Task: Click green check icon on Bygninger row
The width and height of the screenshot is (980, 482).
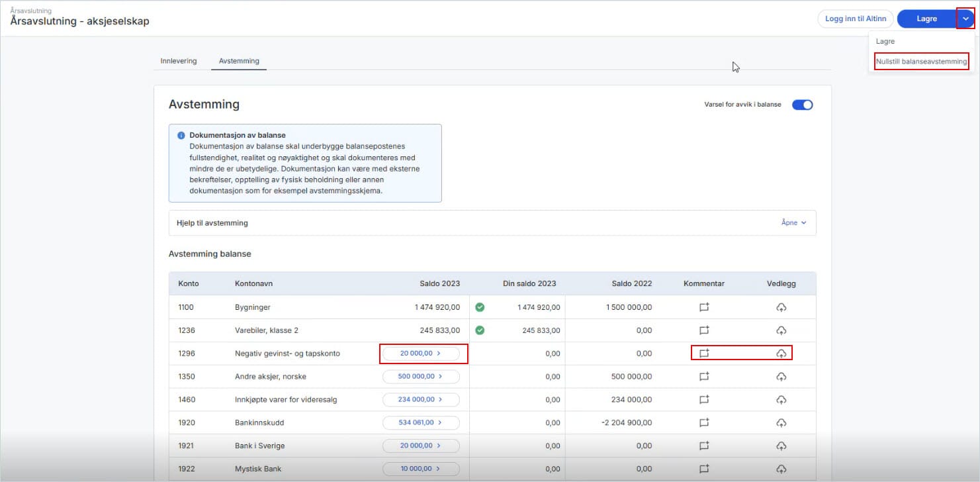Action: pyautogui.click(x=480, y=307)
